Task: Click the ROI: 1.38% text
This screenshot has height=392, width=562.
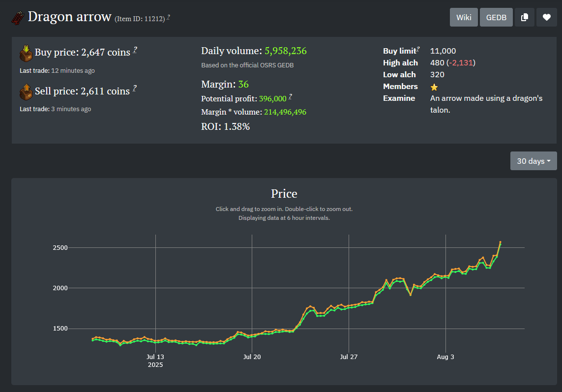Action: [x=226, y=126]
